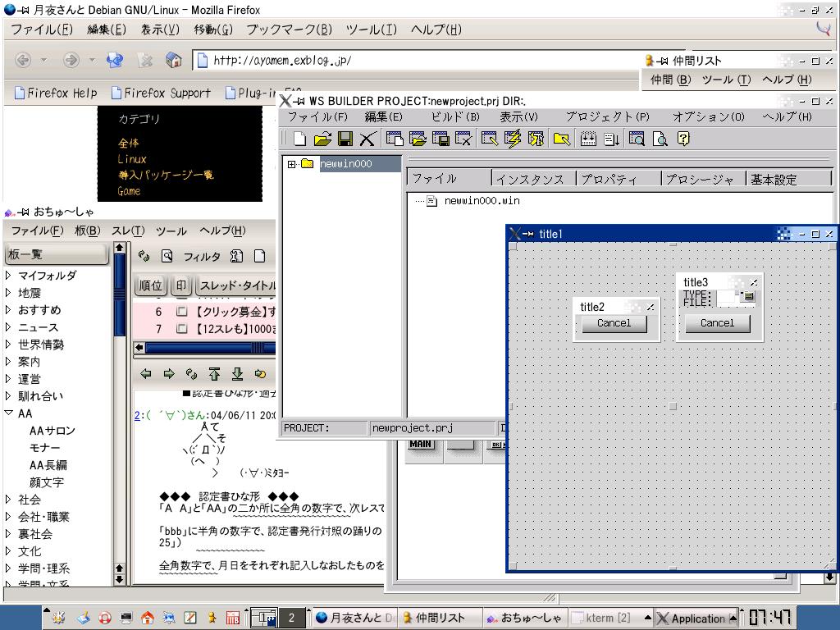The width and height of the screenshot is (840, 630).
Task: Open スレ(T) menu in おちゅ〜しゃ
Action: (x=128, y=231)
